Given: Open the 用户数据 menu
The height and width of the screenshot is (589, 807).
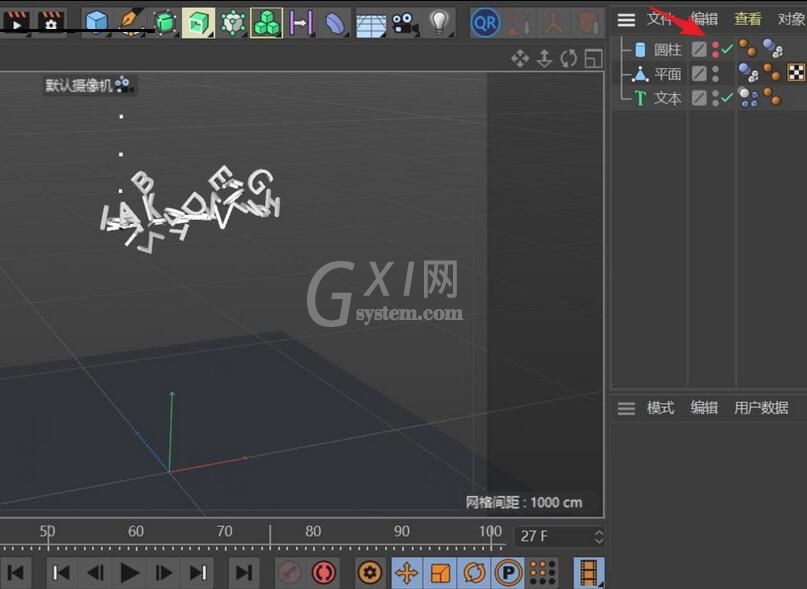Looking at the screenshot, I should (761, 408).
